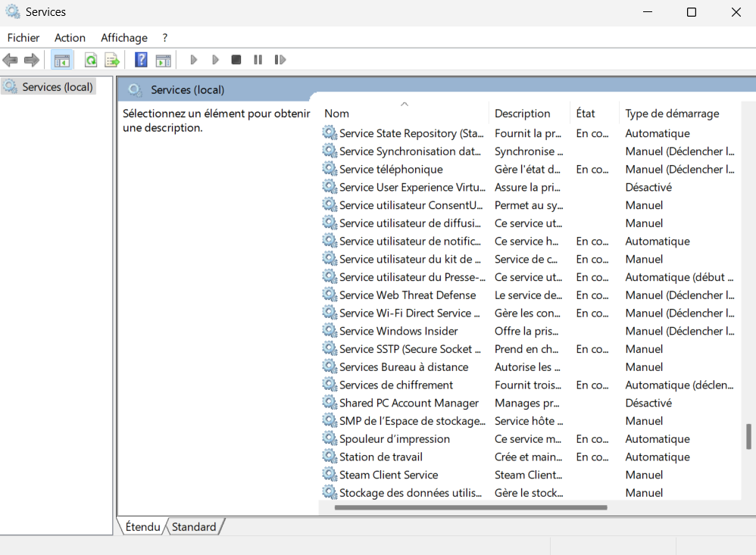Select Service utilisateur ConsentU... row
Image resolution: width=756 pixels, height=555 pixels.
click(530, 205)
